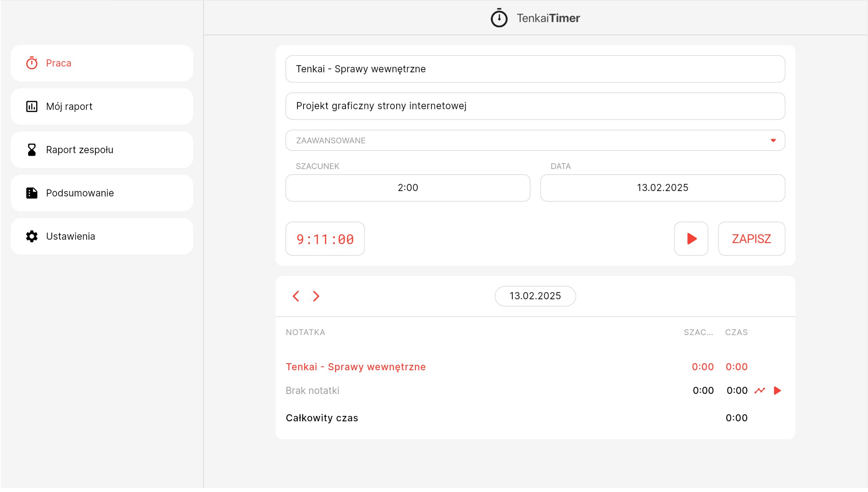Click TenkaiTimer title text
This screenshot has height=492, width=868.
tap(548, 18)
